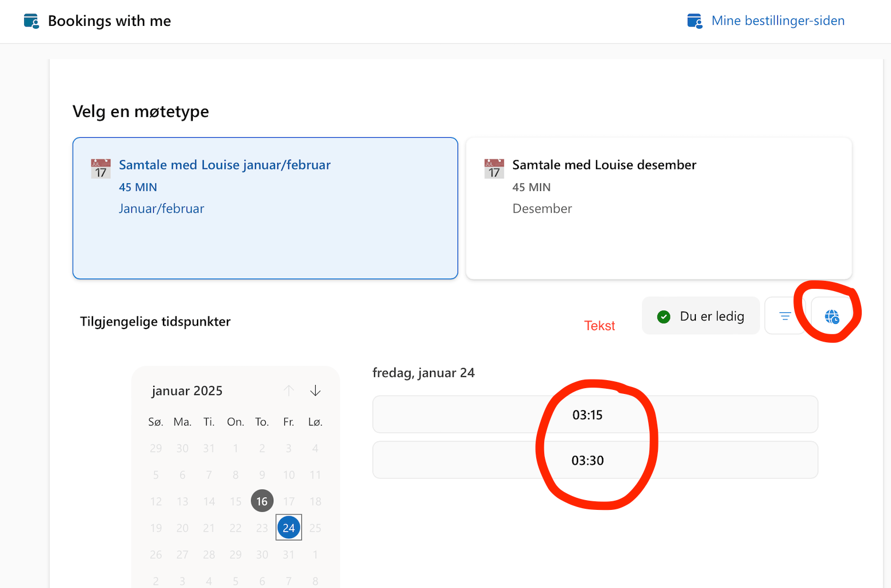Click the Fr. weekday column header

pos(289,422)
